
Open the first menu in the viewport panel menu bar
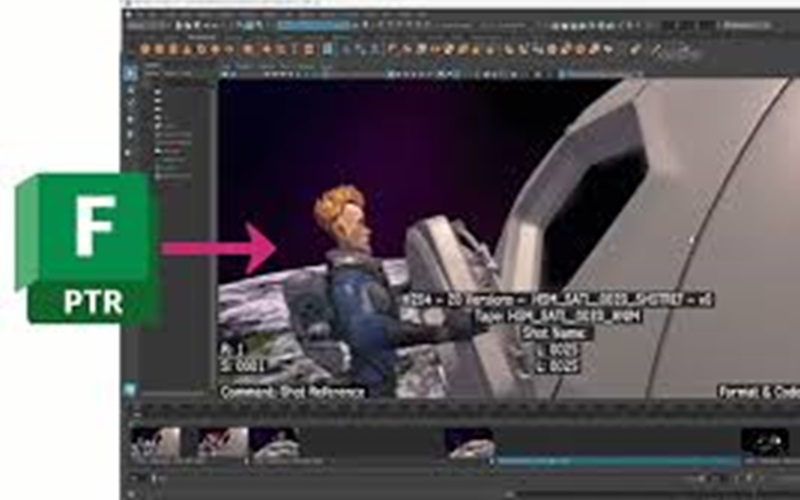pyautogui.click(x=228, y=67)
